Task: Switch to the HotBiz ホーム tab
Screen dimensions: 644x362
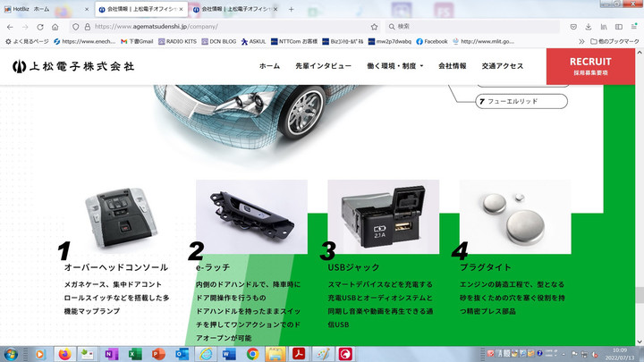Action: [x=46, y=9]
